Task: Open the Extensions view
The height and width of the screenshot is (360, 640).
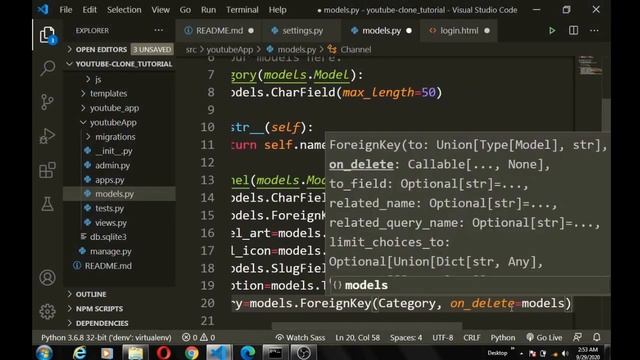Action: pyautogui.click(x=47, y=170)
